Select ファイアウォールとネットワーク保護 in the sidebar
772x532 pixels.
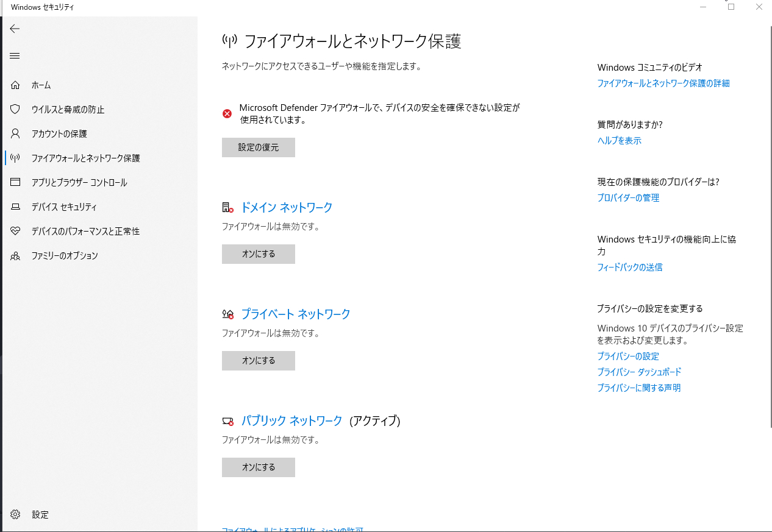click(86, 158)
